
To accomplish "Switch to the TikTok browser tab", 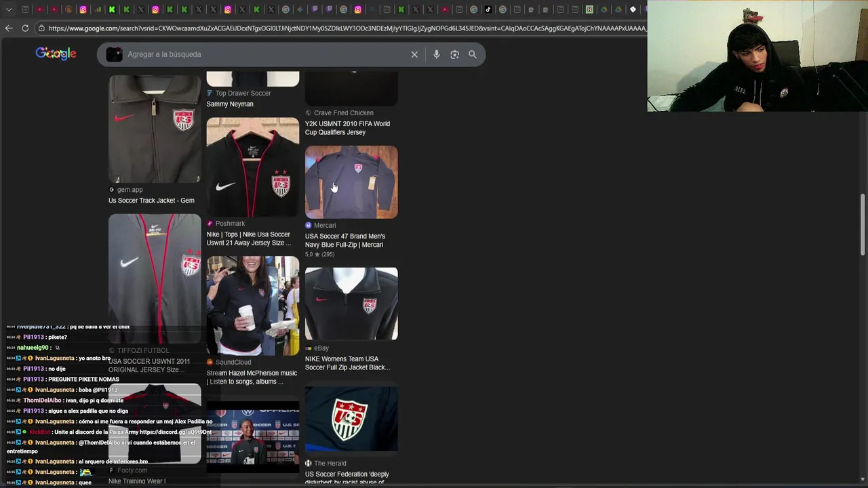I will (x=488, y=9).
